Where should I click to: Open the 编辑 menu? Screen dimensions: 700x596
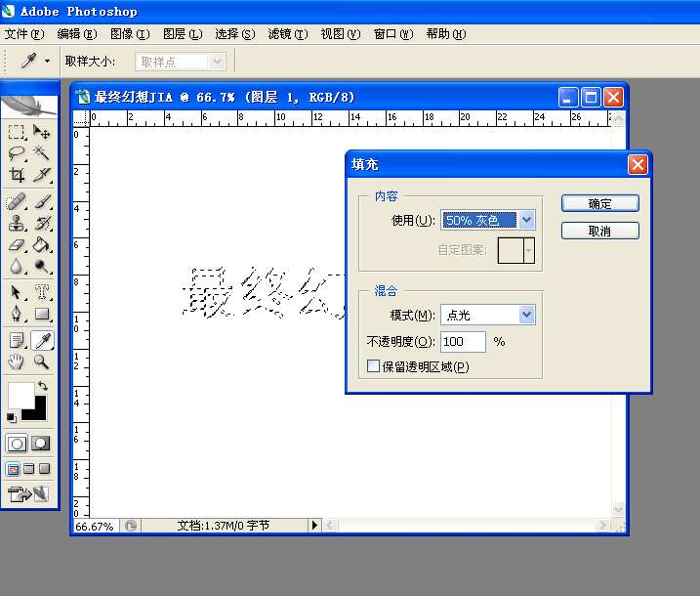[x=77, y=34]
